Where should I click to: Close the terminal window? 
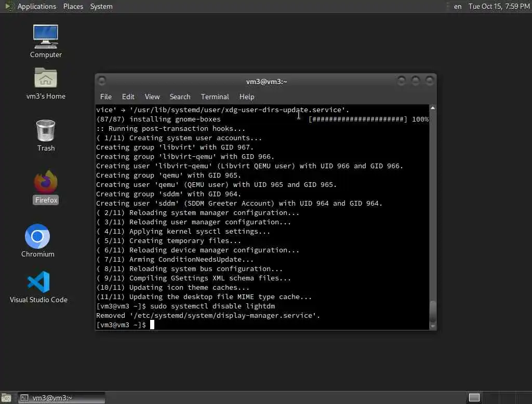430,80
